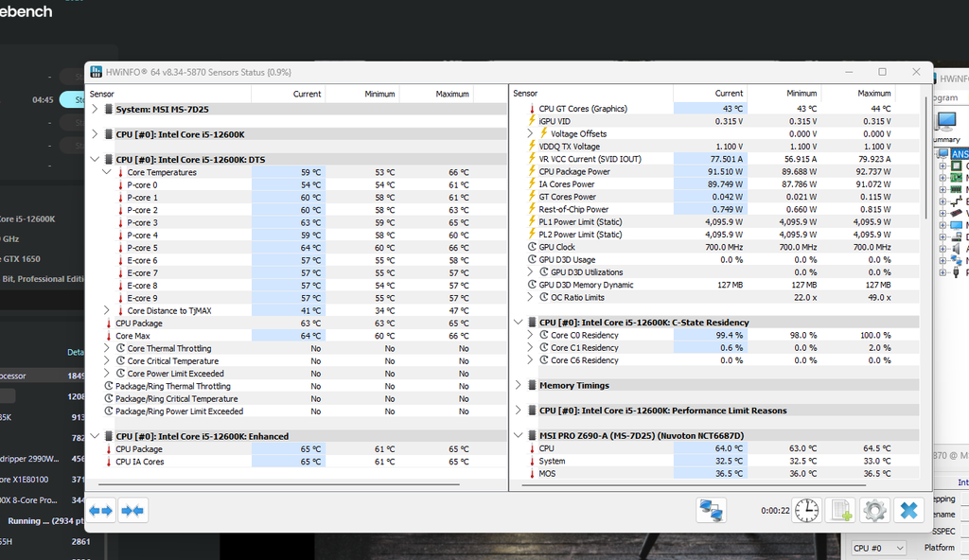The width and height of the screenshot is (969, 560).
Task: Expand Core Distance to TjMAX
Action: [107, 310]
